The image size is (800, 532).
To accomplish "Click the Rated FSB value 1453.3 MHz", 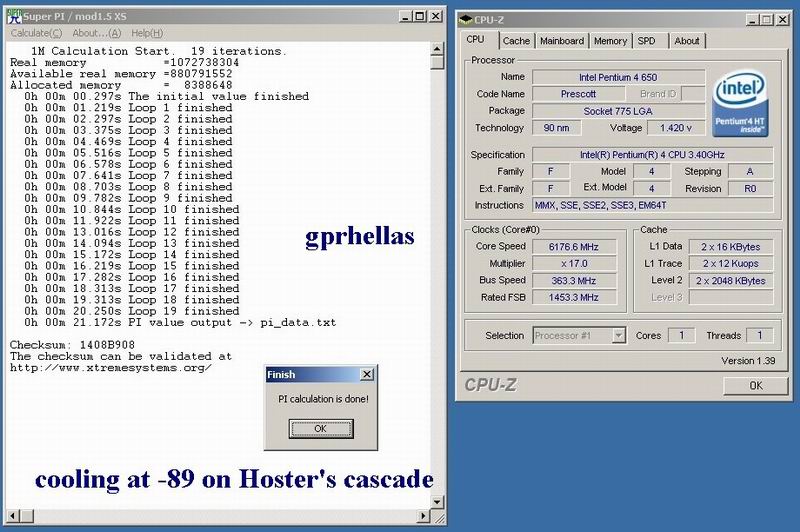I will point(574,297).
